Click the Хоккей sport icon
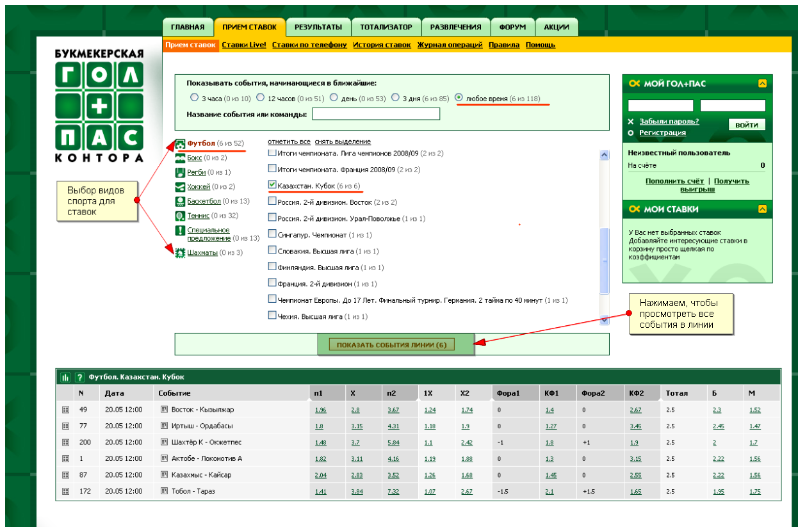 181,187
